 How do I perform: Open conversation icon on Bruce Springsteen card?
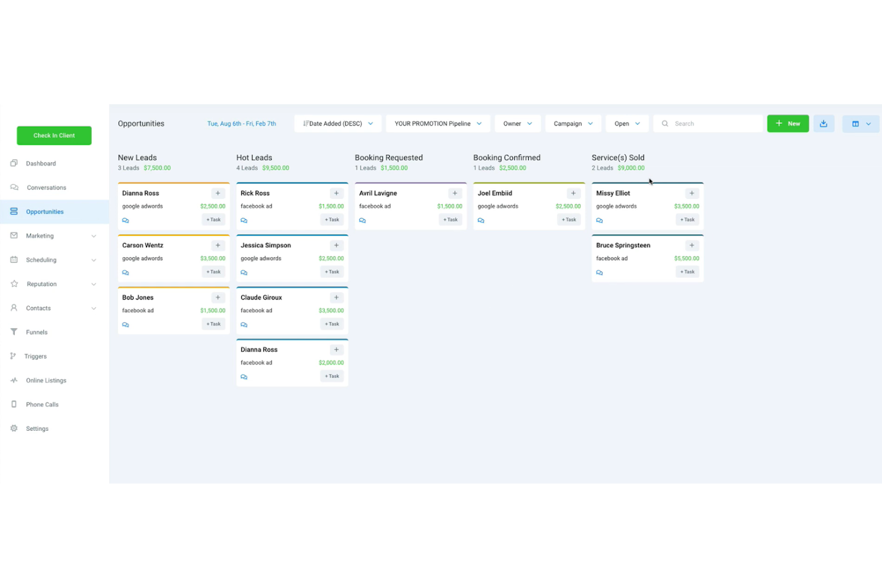coord(600,273)
